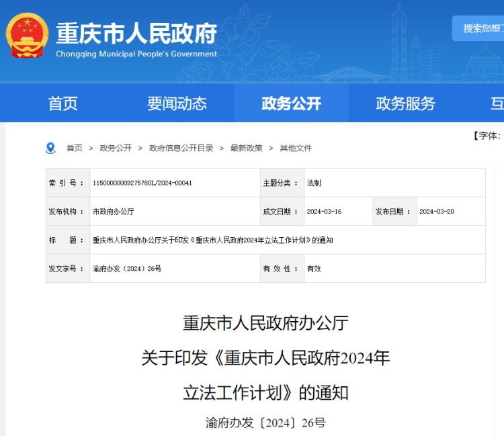
Task: Click the 有效性 label cell
Action: click(x=282, y=269)
